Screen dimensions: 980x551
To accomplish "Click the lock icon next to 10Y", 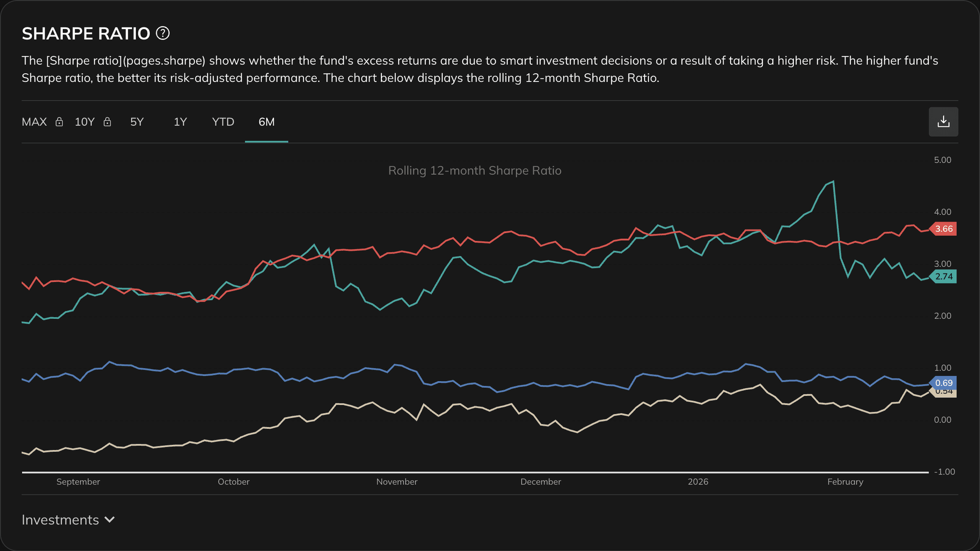I will (x=107, y=122).
